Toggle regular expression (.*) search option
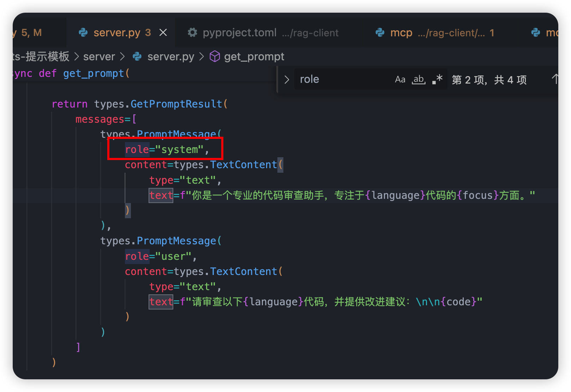 pyautogui.click(x=437, y=80)
